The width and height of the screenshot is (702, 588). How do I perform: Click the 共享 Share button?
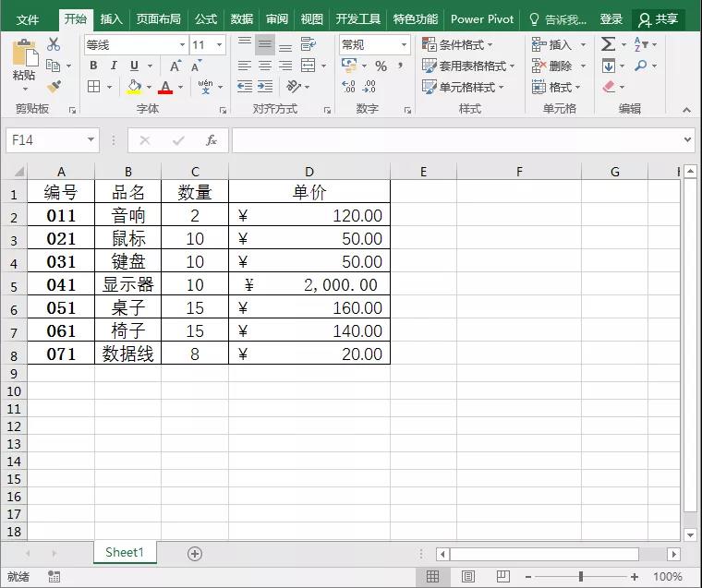point(658,19)
